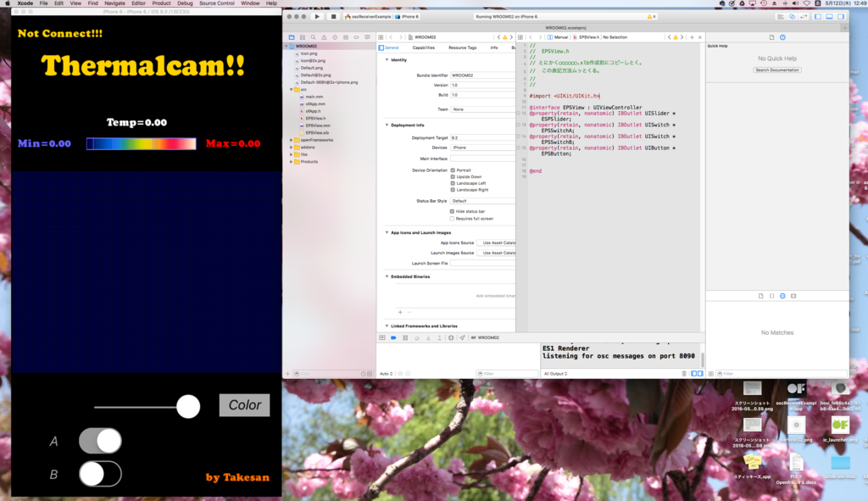Select the Standard editor icon
868x501 pixels.
tap(781, 17)
